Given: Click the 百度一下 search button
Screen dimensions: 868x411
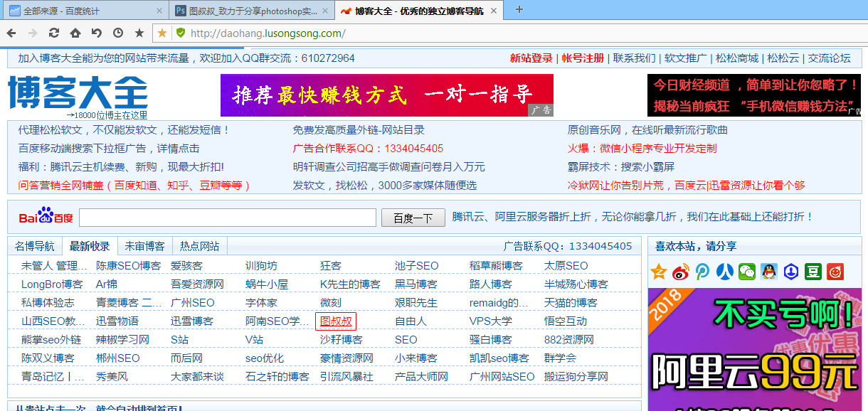Looking at the screenshot, I should (x=413, y=218).
